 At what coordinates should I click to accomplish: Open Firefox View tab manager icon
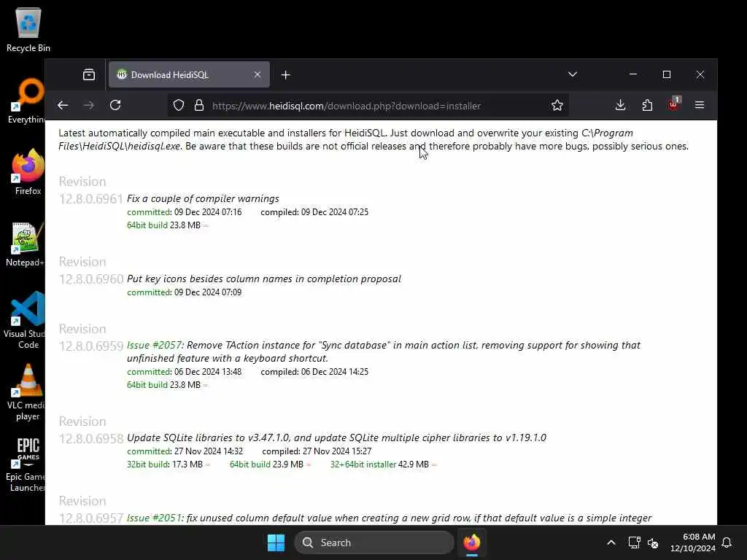[x=88, y=75]
